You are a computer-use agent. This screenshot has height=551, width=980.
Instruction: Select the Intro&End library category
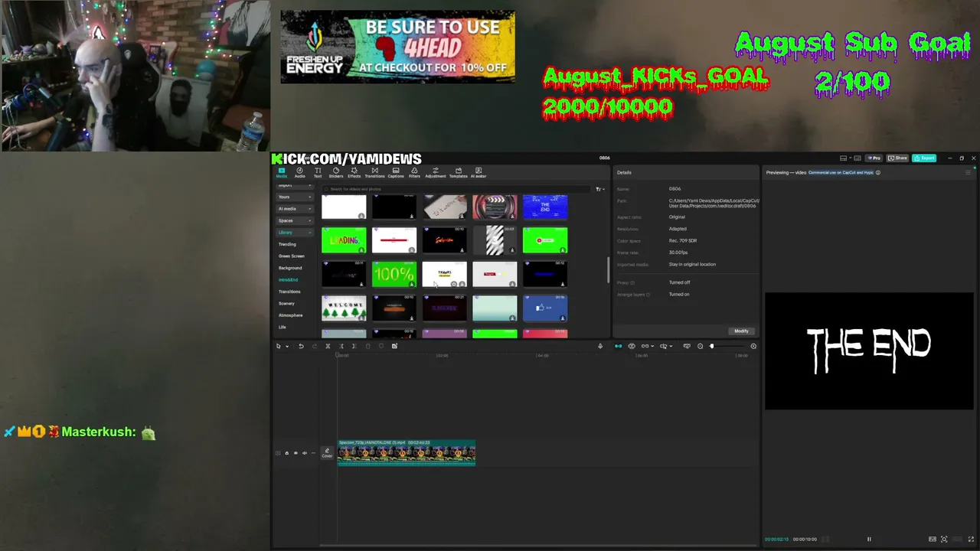pos(288,280)
